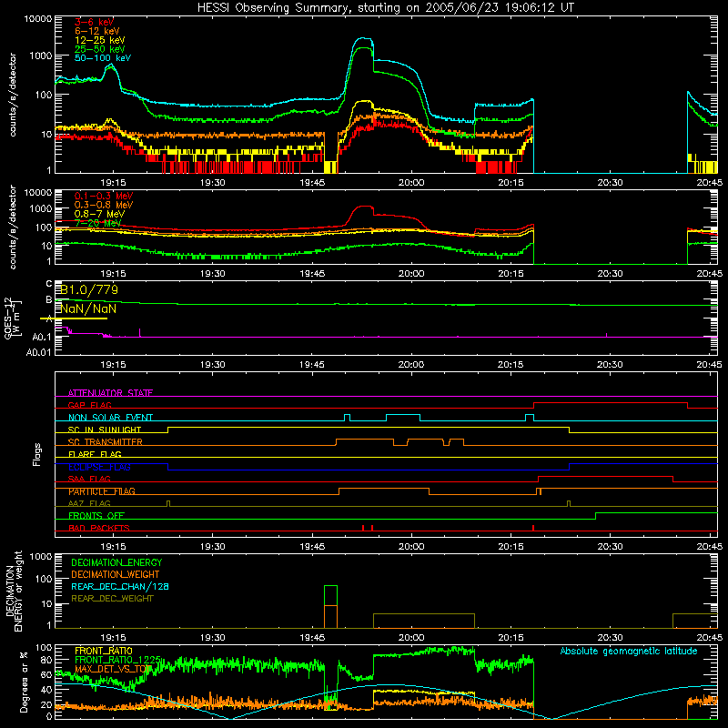The width and height of the screenshot is (728, 728).
Task: Click the yellow A-level bar in GOES plot
Action: 74,318
